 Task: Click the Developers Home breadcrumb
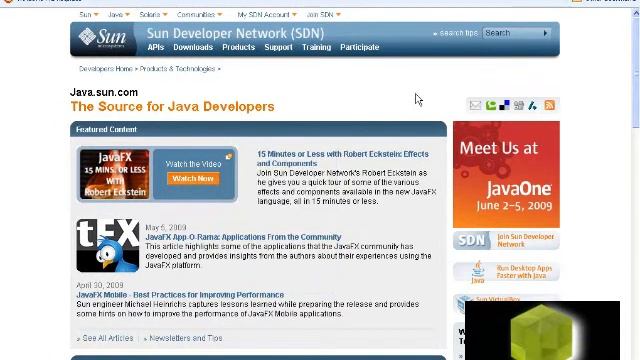[106, 69]
